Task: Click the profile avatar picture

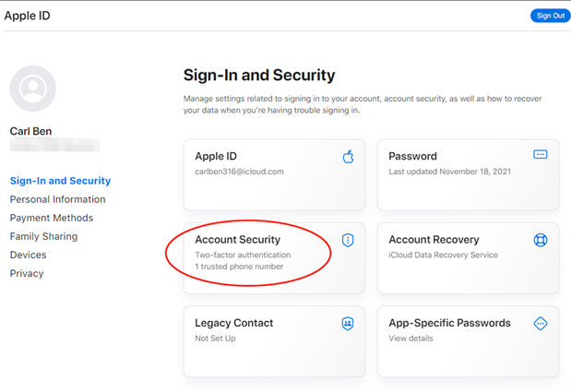Action: coord(32,89)
